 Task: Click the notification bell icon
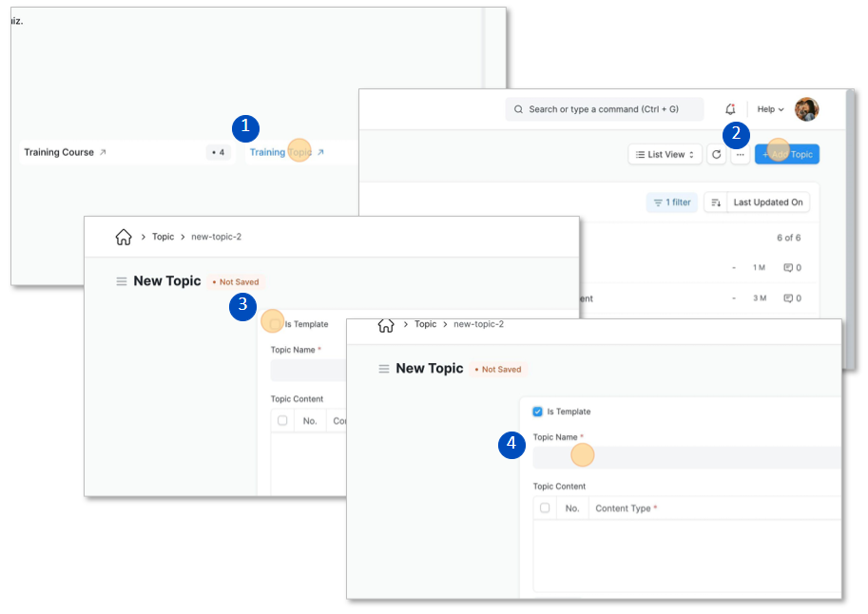pos(730,109)
